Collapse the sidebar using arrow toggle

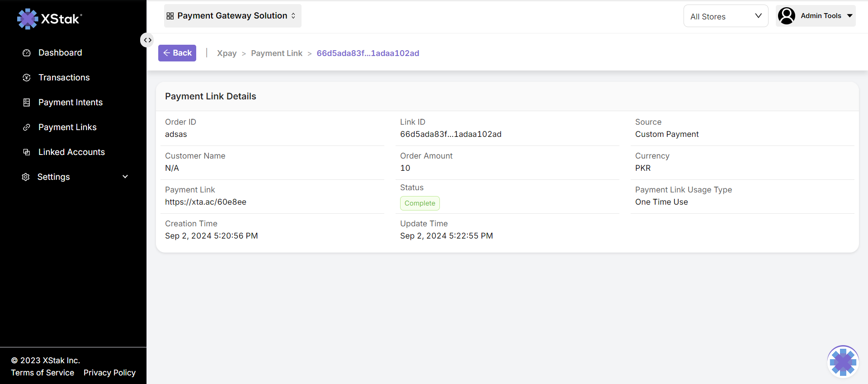(x=147, y=40)
